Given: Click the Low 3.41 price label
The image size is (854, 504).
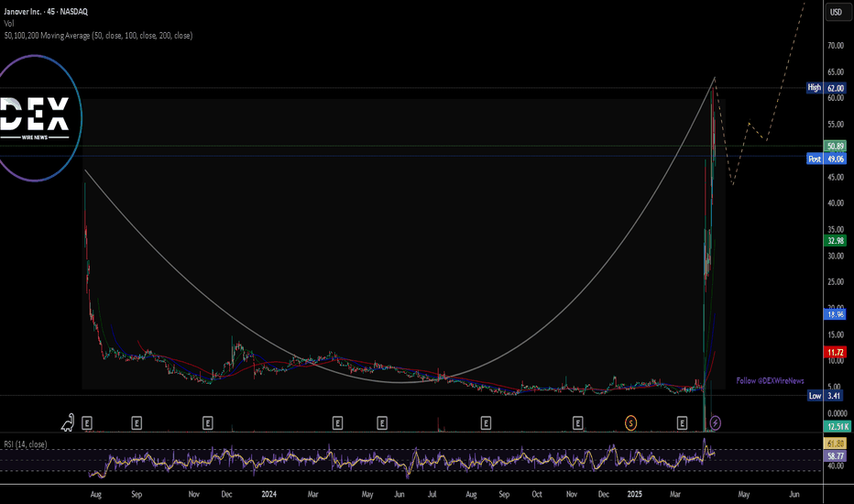Looking at the screenshot, I should coord(826,396).
